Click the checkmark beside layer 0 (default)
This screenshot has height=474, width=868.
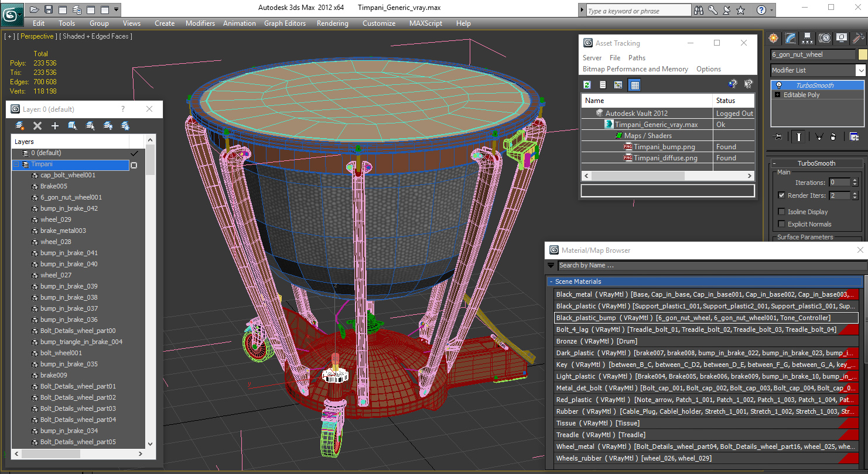pos(134,153)
